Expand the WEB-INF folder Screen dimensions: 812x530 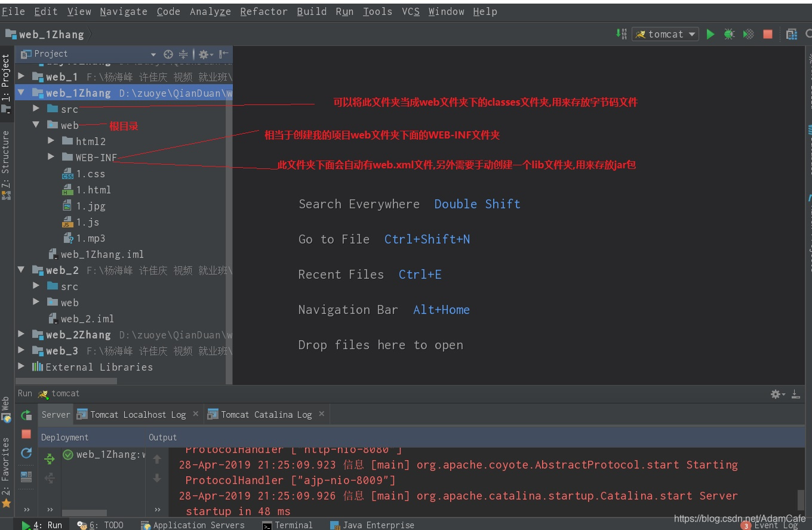[x=51, y=157]
